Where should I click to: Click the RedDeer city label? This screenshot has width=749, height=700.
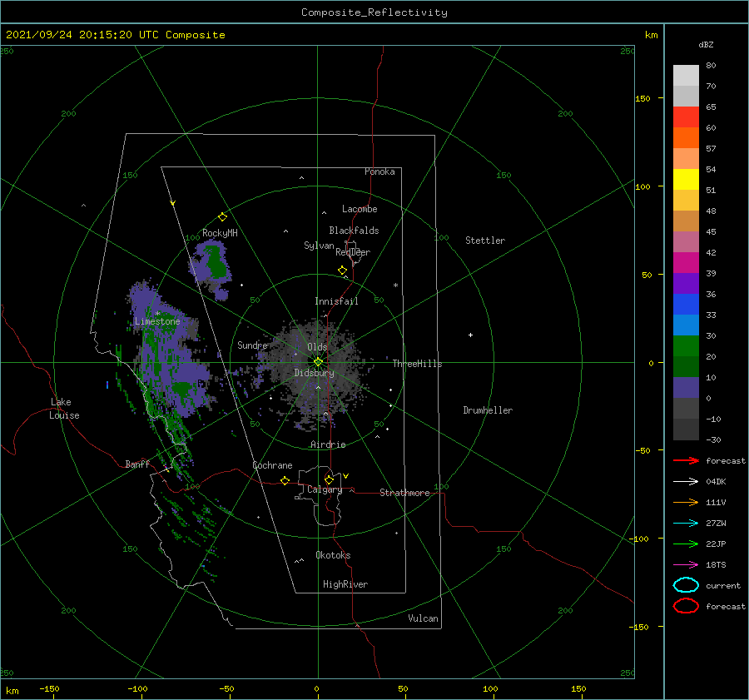tap(353, 252)
